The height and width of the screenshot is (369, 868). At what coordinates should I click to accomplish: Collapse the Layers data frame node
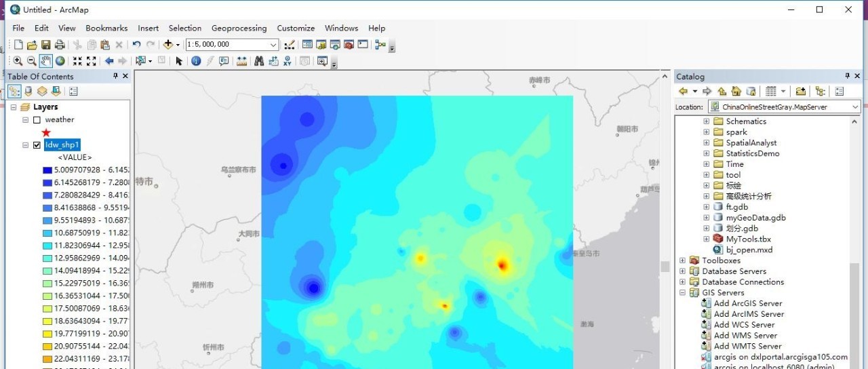14,107
